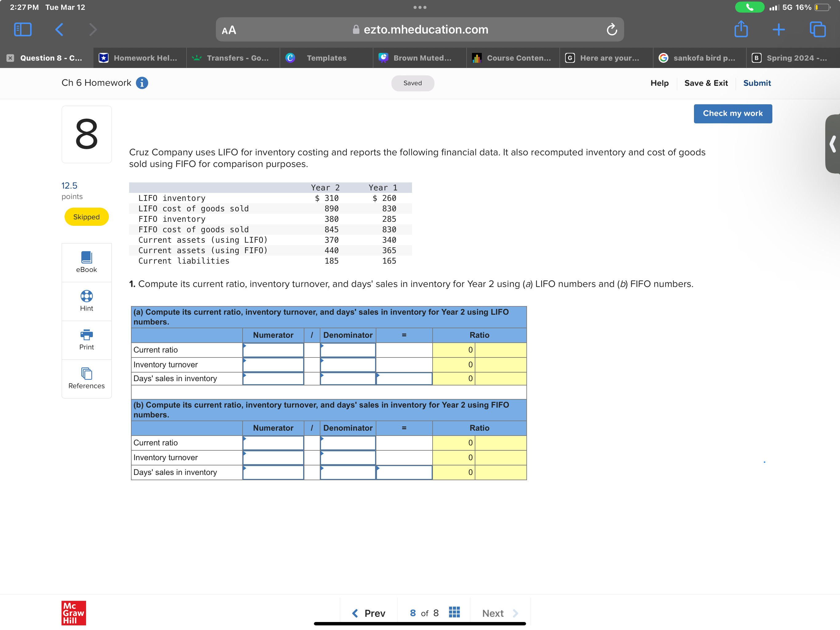
Task: Open a new tab with the plus icon
Action: (x=779, y=29)
